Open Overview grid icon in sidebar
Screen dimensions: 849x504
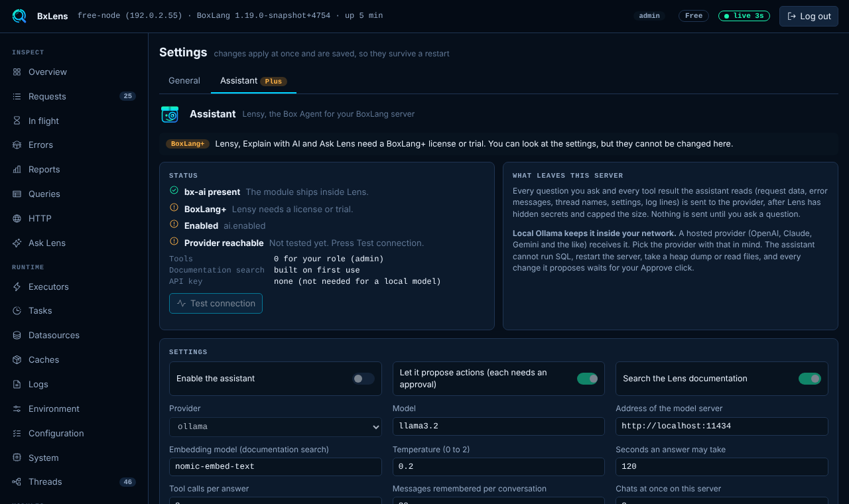point(17,72)
